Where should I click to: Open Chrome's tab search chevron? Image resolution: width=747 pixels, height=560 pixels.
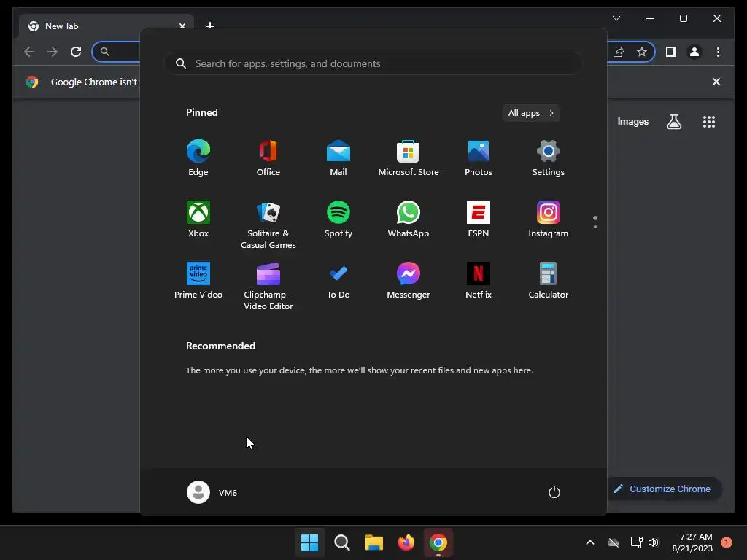(x=616, y=18)
